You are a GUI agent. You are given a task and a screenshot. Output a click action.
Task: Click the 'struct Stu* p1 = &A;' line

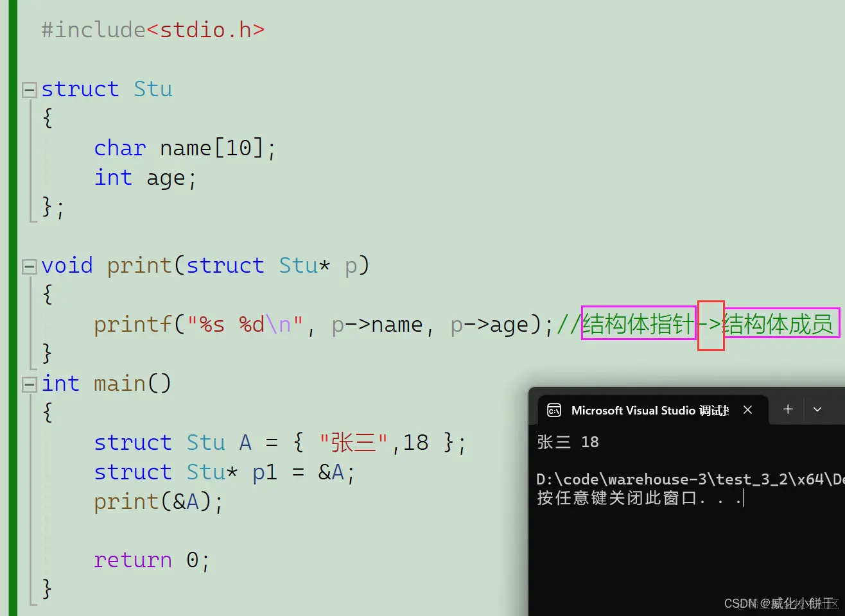coord(224,472)
